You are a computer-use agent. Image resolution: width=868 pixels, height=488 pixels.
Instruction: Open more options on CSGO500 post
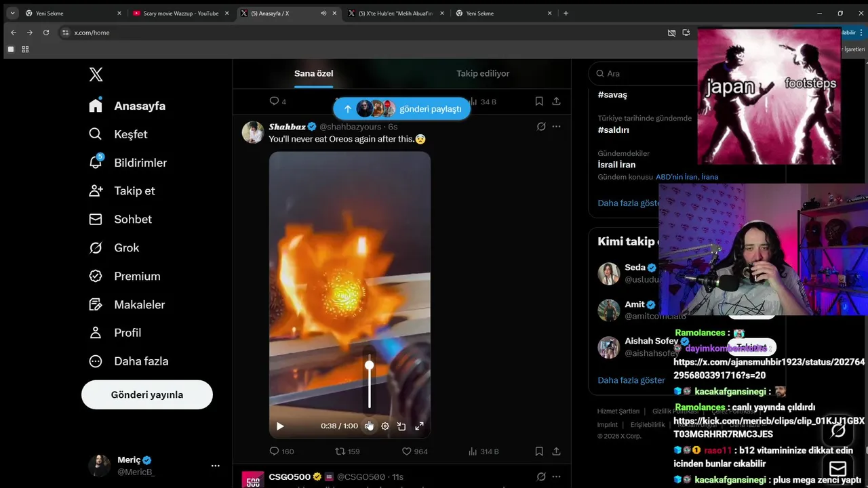click(x=557, y=477)
